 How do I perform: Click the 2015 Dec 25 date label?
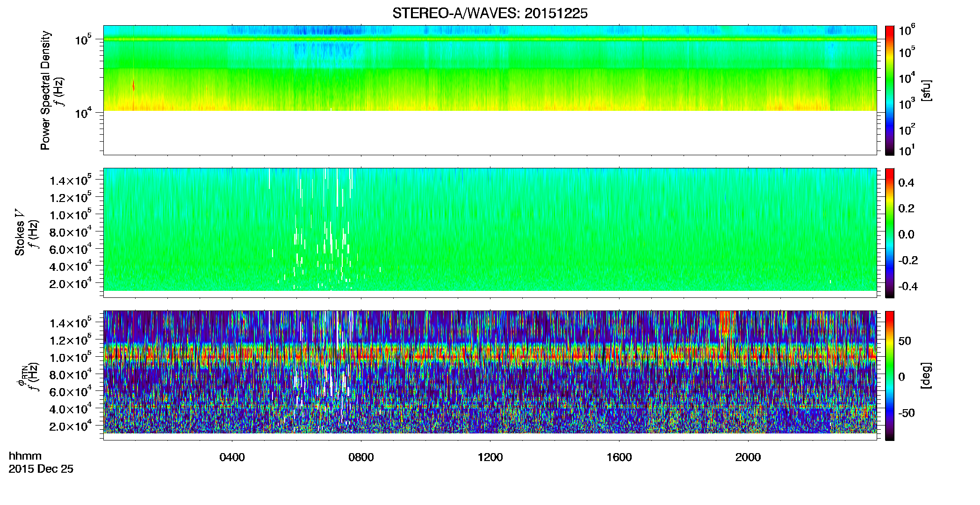pyautogui.click(x=41, y=469)
